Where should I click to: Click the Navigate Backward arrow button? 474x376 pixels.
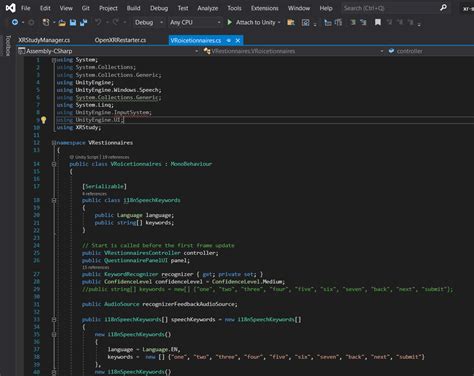tap(15, 22)
